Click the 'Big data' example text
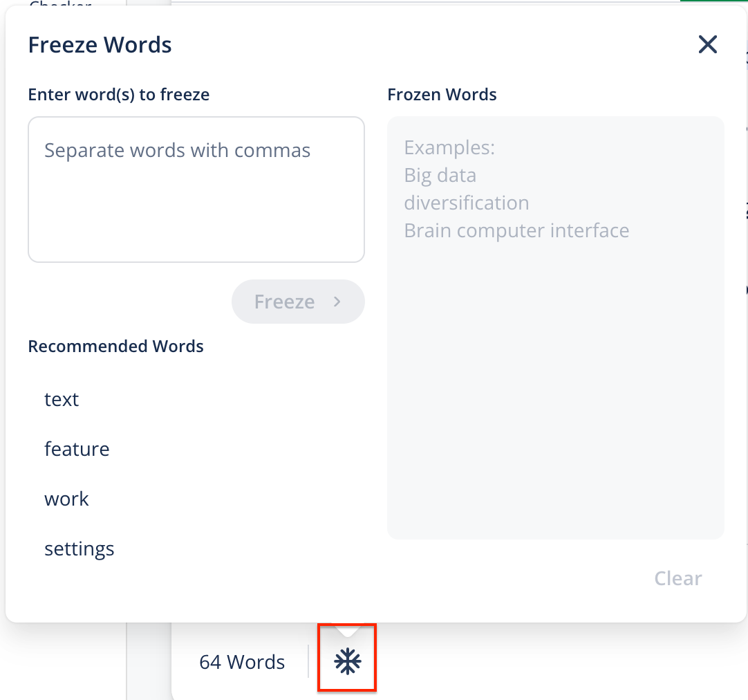Image resolution: width=748 pixels, height=700 pixels. pyautogui.click(x=440, y=175)
